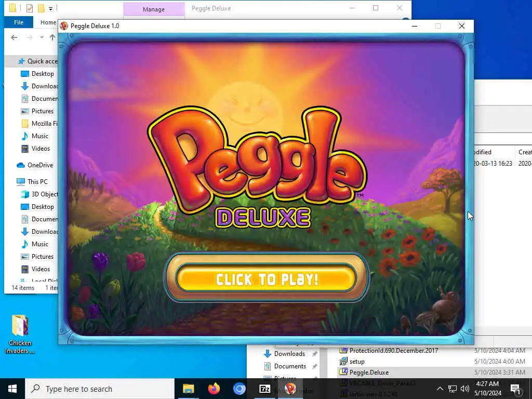Open the taskbar clock and calendar
This screenshot has height=399, width=532.
(487, 389)
